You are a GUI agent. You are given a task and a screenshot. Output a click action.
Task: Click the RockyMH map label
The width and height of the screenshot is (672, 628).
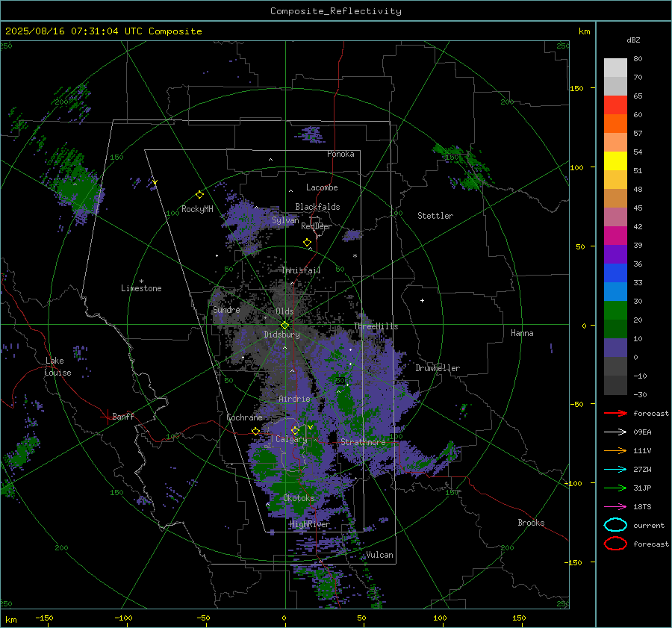[197, 209]
